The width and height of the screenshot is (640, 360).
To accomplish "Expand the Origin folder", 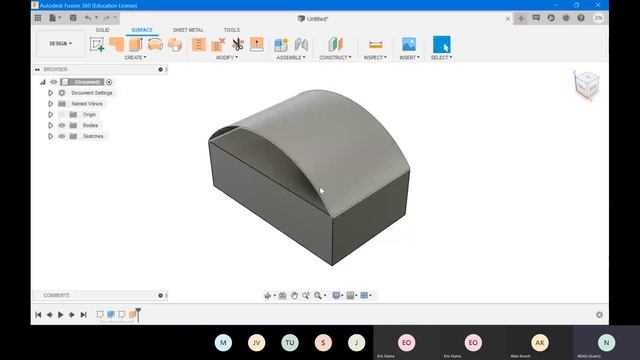I will [x=51, y=115].
